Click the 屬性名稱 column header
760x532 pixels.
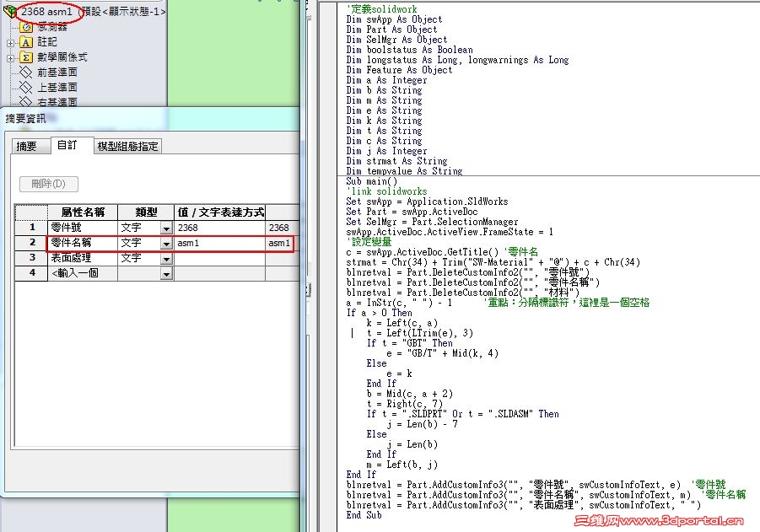(83, 212)
